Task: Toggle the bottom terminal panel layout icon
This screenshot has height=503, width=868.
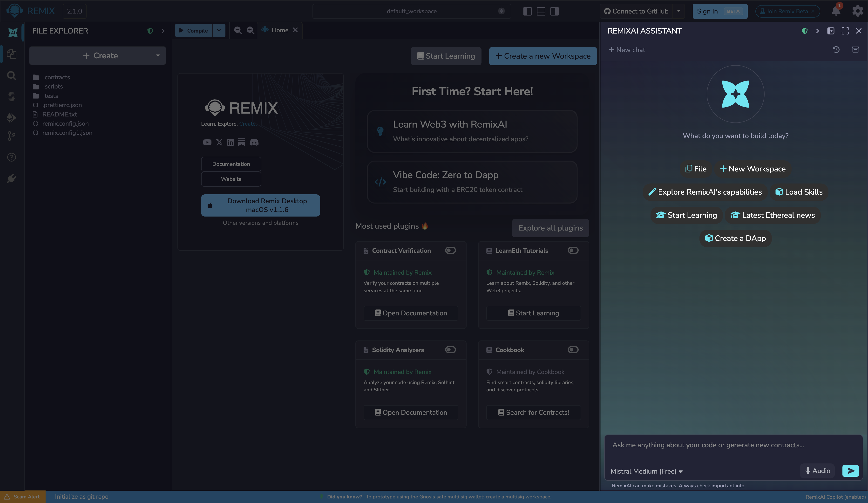Action: (x=541, y=11)
